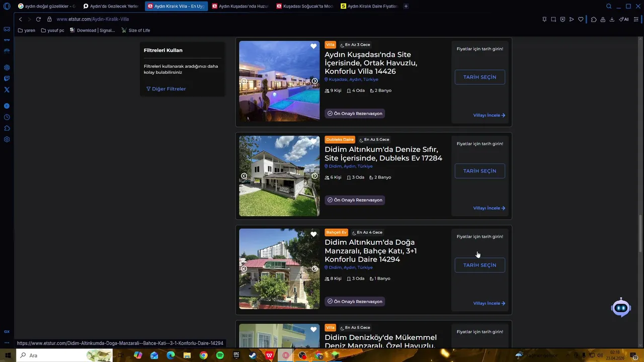The width and height of the screenshot is (644, 362).
Task: Show next photo of Villa 14426
Action: coord(314,81)
